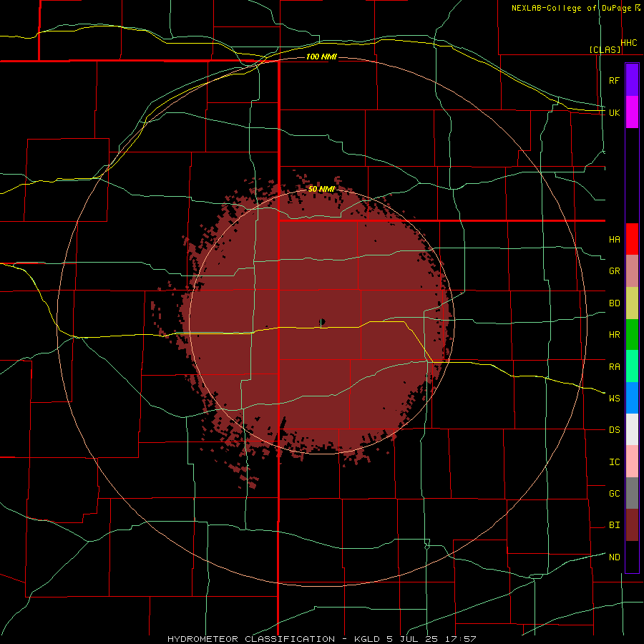Click the 50 NMI range ring label
The width and height of the screenshot is (644, 644).
[x=321, y=189]
